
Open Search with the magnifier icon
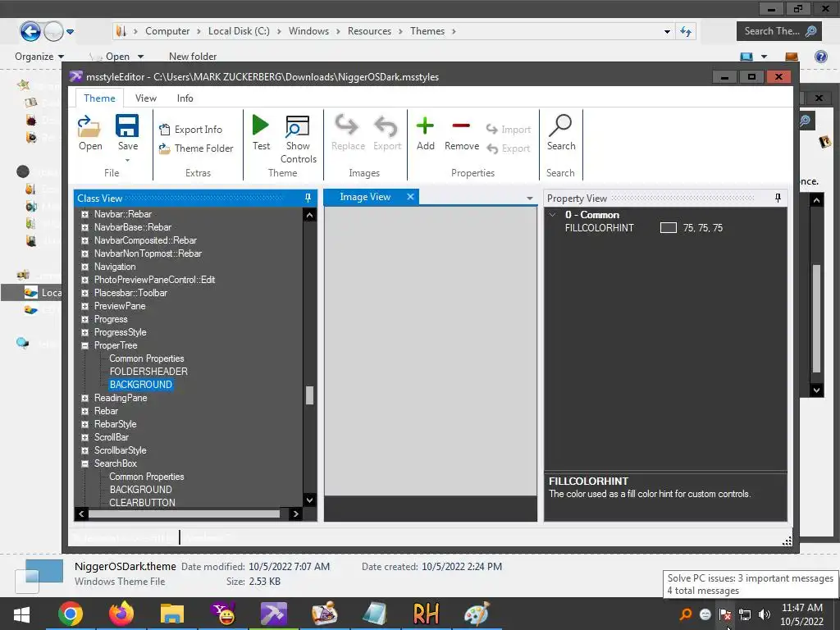[561, 132]
